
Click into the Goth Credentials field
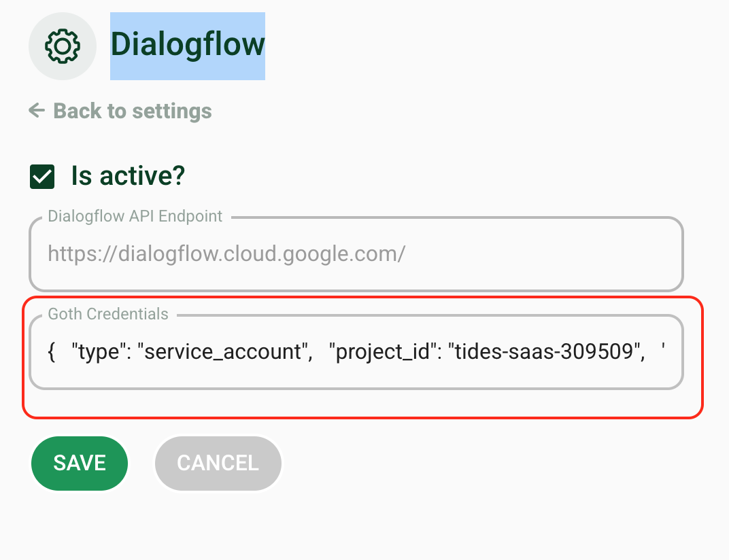356,352
